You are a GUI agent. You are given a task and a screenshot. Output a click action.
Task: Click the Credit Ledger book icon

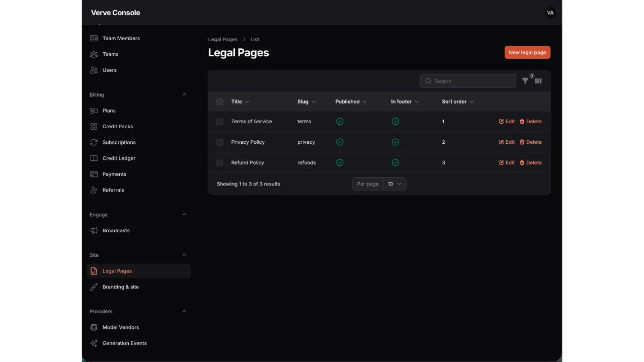pos(94,158)
